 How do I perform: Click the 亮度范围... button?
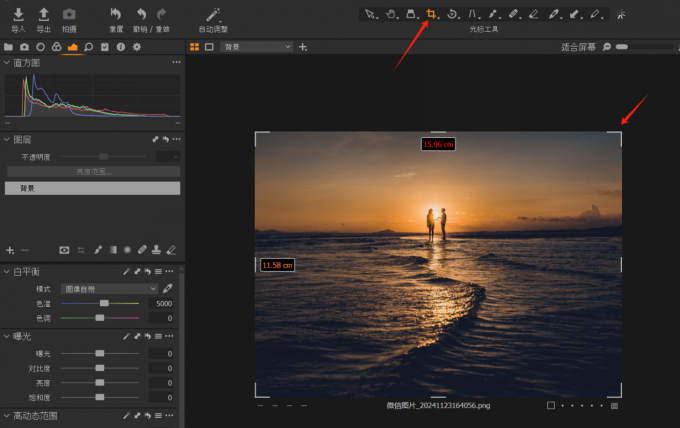pos(93,172)
